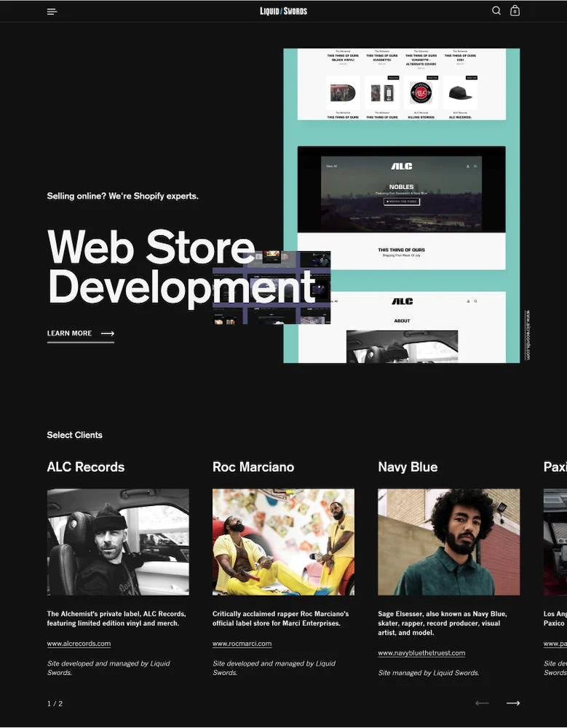
Task: Open the Navy Blue client photo
Action: pos(448,542)
